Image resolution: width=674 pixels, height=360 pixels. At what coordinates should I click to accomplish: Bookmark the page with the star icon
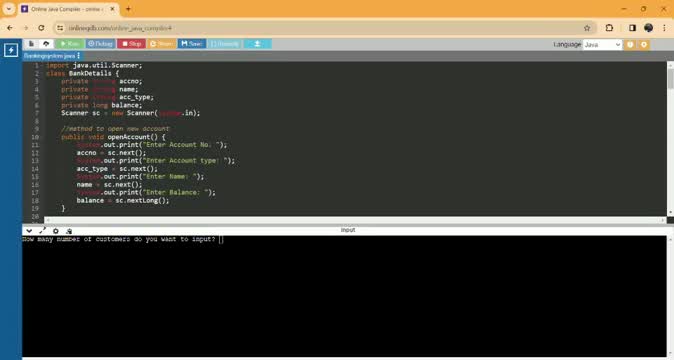[587, 28]
